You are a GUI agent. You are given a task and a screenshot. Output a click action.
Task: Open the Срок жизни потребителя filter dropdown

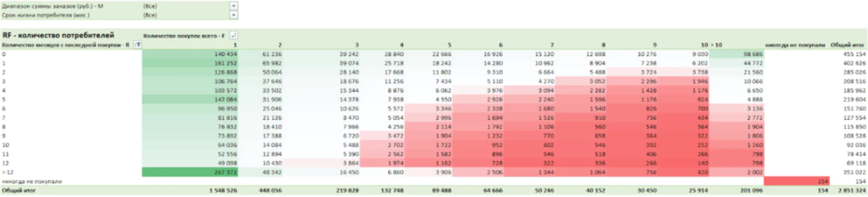click(x=234, y=15)
